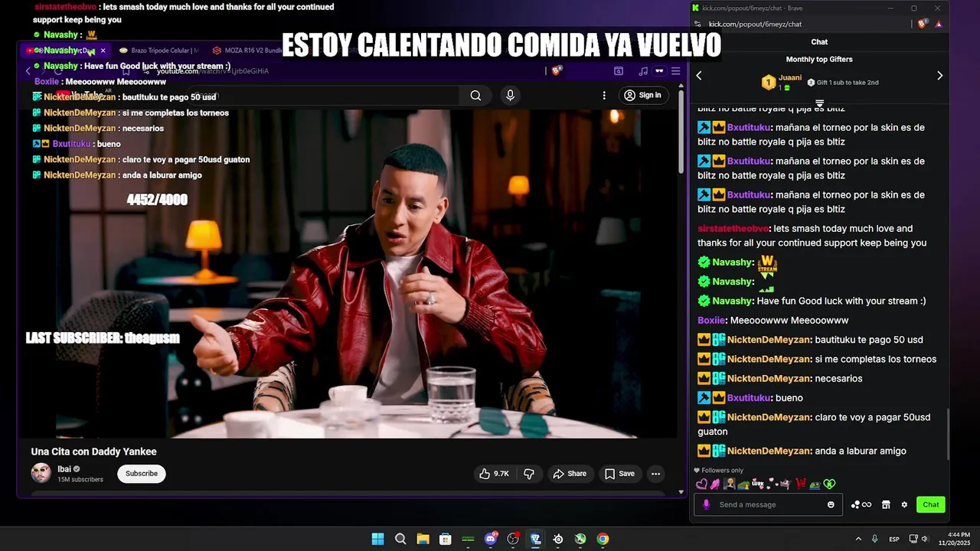
Task: Open Kick chat settings gear
Action: [x=904, y=504]
